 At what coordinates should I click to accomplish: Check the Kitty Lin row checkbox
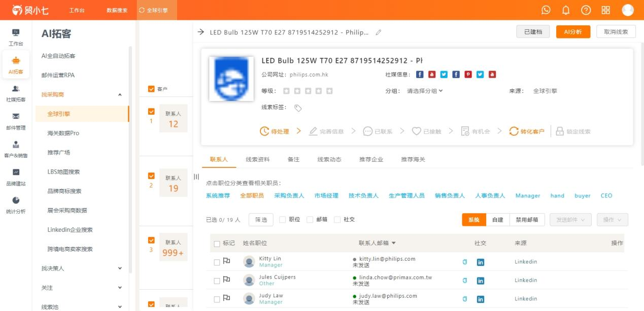coord(217,262)
